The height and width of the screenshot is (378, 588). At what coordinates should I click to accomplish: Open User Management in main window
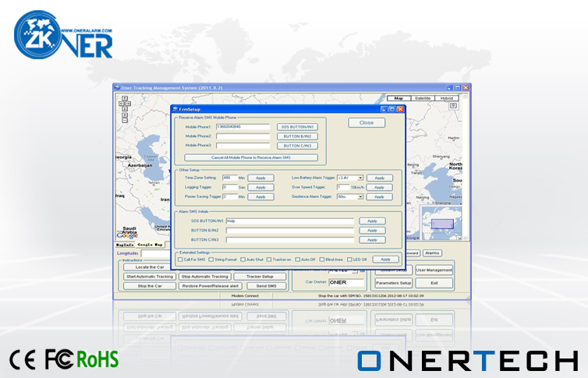pos(434,270)
